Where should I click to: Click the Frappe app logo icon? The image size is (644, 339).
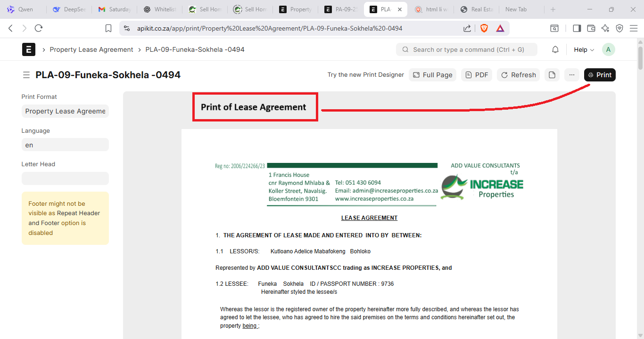(x=29, y=49)
